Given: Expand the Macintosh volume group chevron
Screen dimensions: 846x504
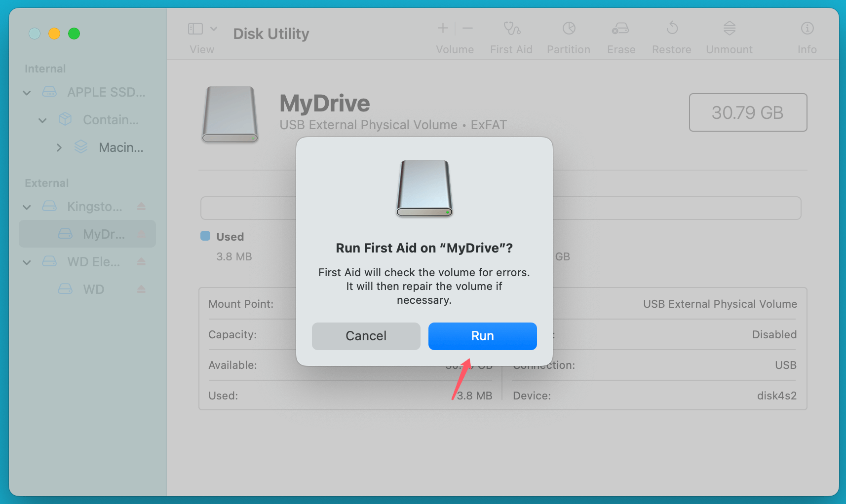Looking at the screenshot, I should point(59,147).
